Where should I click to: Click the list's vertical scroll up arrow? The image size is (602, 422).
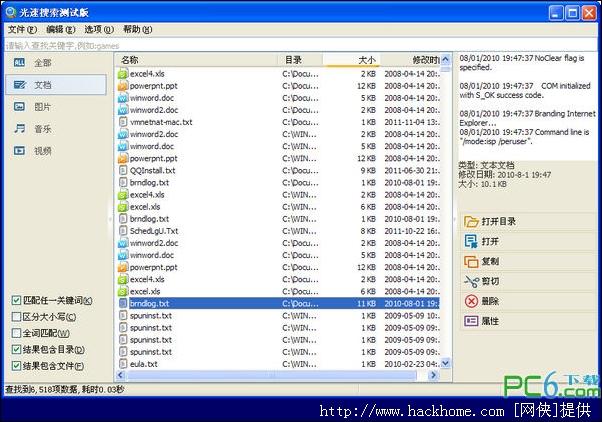tap(445, 60)
